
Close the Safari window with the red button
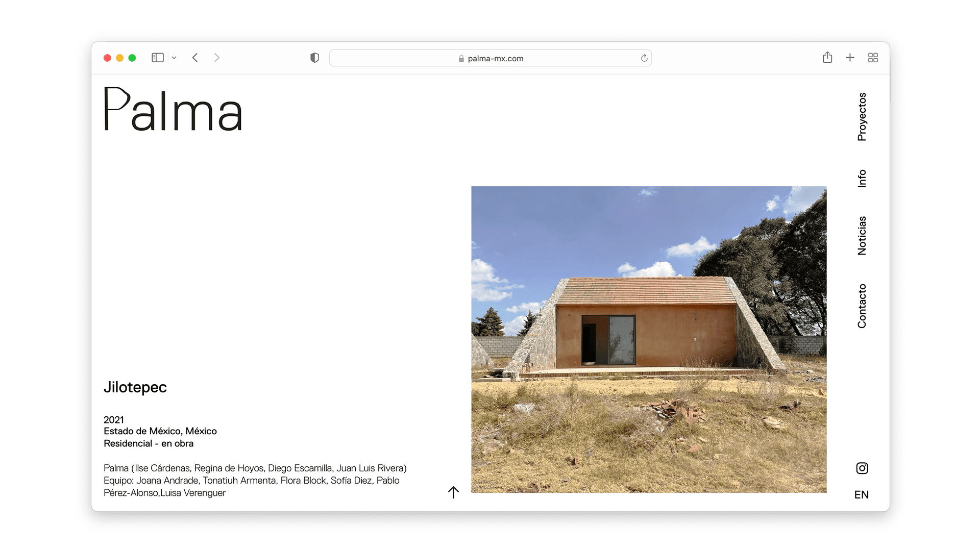[x=107, y=58]
